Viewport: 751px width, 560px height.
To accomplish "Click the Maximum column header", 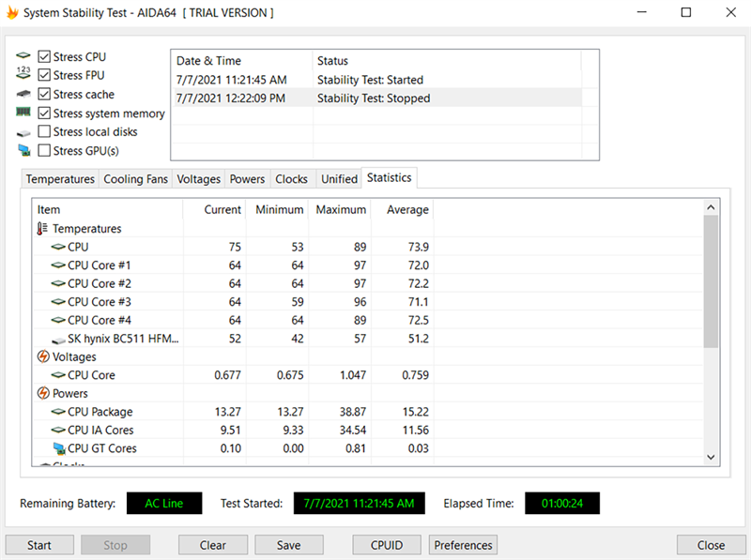I will 340,209.
